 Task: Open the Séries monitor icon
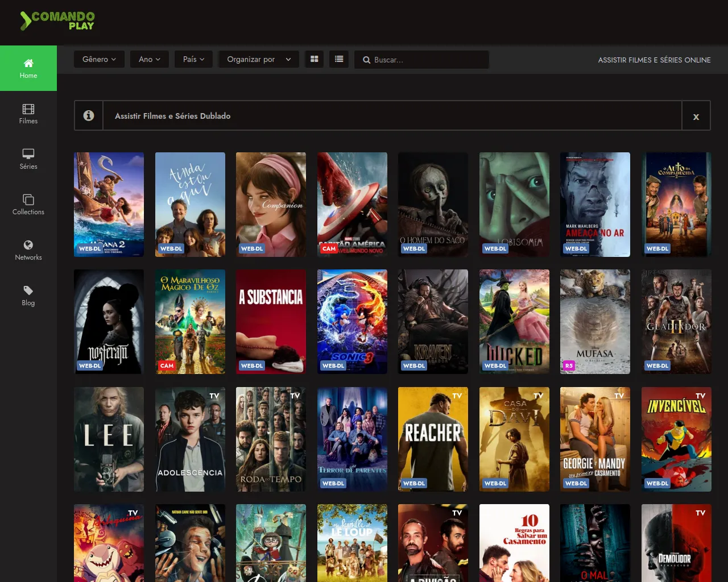pyautogui.click(x=28, y=154)
